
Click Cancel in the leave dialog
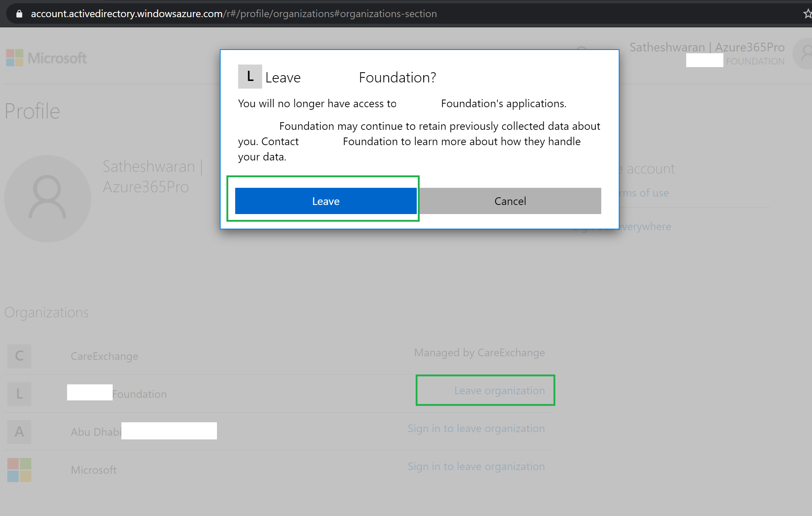click(510, 201)
